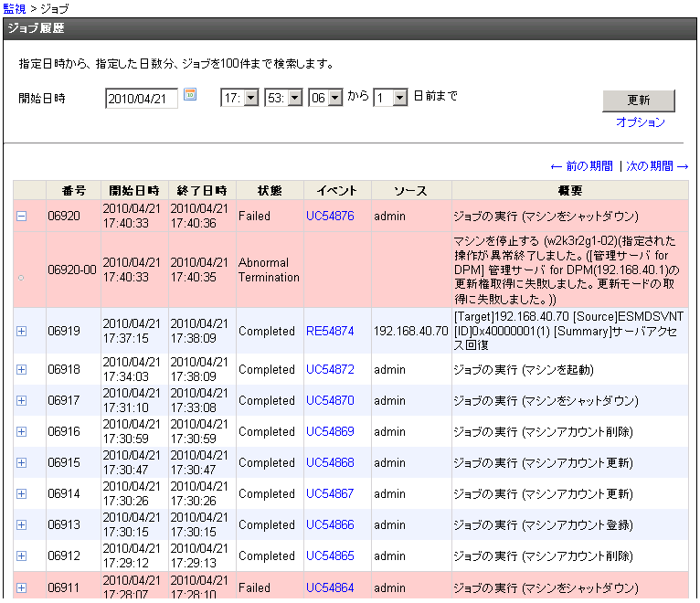Expand job 06916 row
Image resolution: width=700 pixels, height=603 pixels.
tap(21, 431)
